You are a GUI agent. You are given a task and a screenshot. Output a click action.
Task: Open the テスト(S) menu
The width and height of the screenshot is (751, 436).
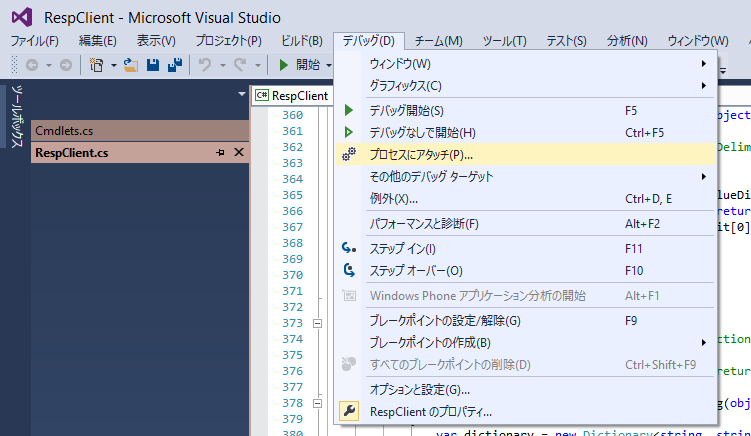(x=567, y=41)
